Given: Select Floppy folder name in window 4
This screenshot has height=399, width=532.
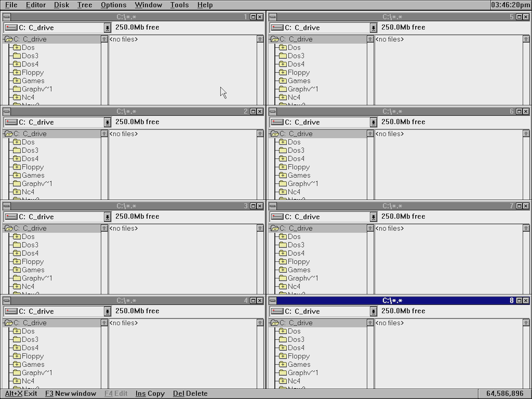Looking at the screenshot, I should (33, 356).
